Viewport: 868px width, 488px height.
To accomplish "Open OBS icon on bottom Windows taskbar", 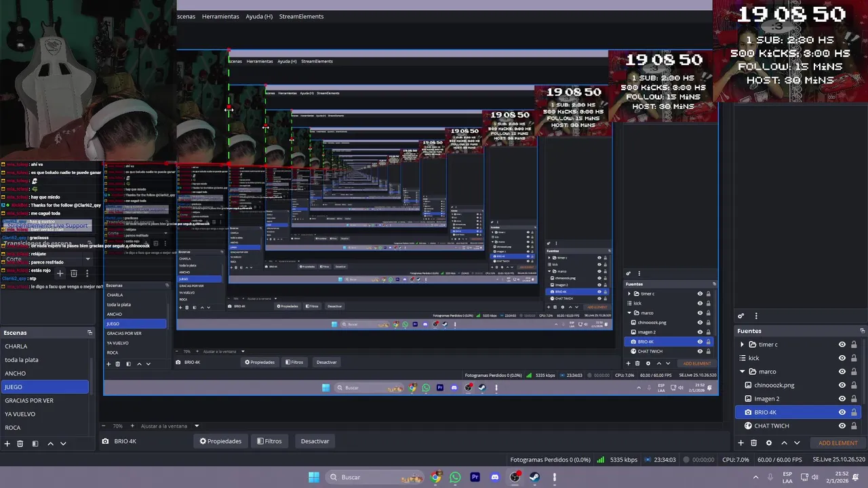I will point(515,477).
